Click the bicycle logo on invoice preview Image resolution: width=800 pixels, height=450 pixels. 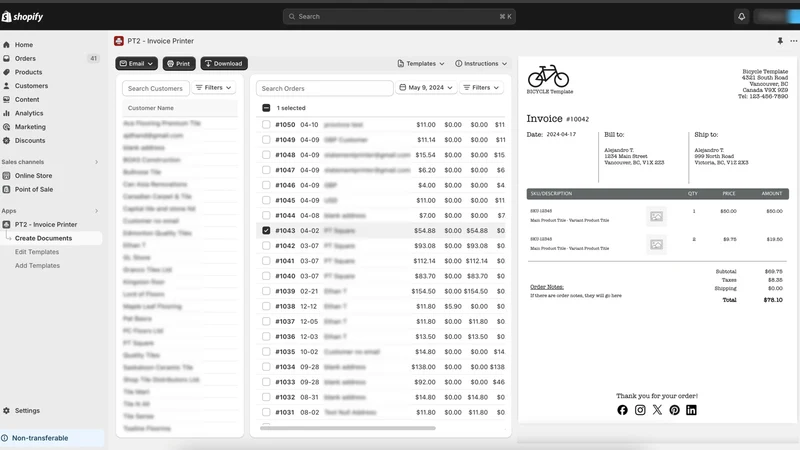[548, 76]
